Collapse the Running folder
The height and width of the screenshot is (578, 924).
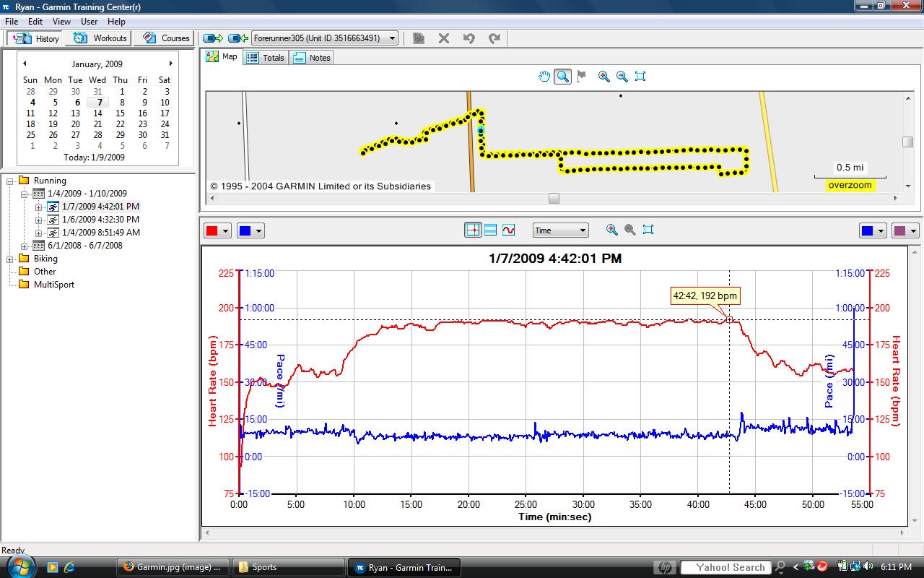11,181
